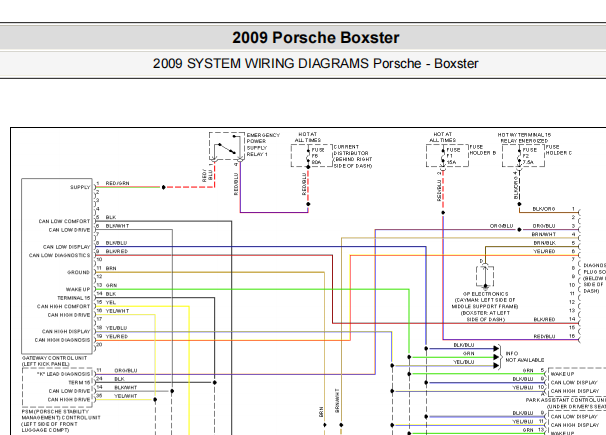The height and width of the screenshot is (435, 606).
Task: Select the 'HOT AT ALL TIMES' note above fuse F8
Action: pos(308,137)
